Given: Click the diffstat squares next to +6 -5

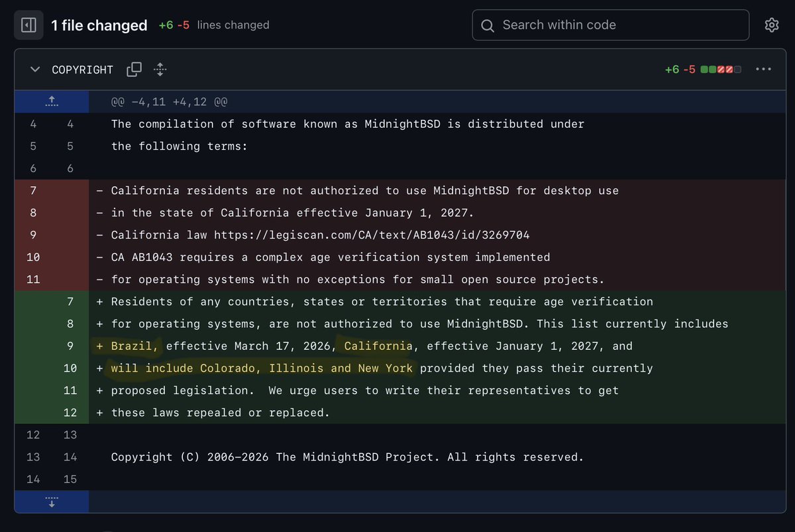Looking at the screenshot, I should pos(721,70).
